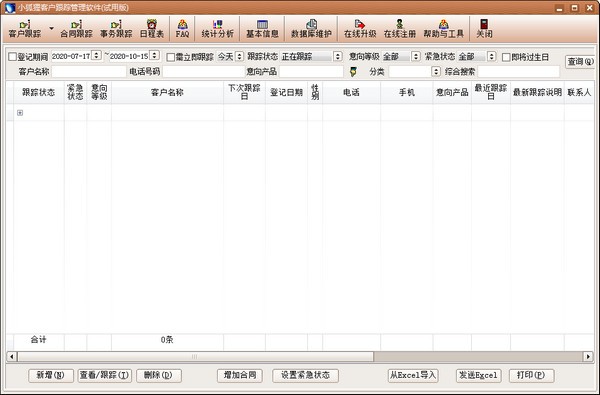
Task: Open the 今天 dropdown
Action: point(239,57)
